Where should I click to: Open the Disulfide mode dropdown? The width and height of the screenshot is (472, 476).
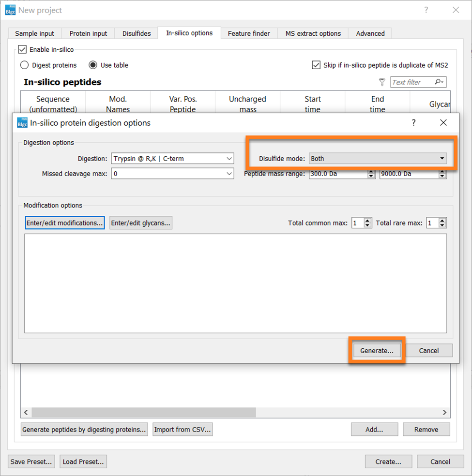coord(442,158)
